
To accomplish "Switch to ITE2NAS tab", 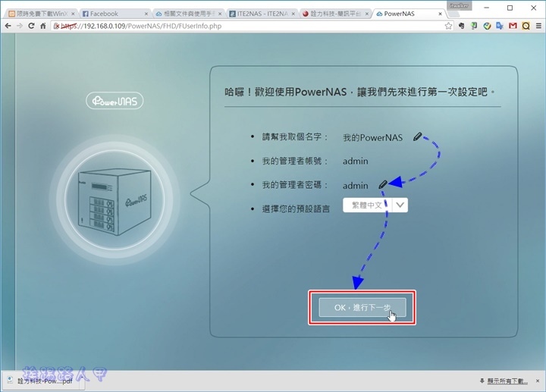I will 262,14.
